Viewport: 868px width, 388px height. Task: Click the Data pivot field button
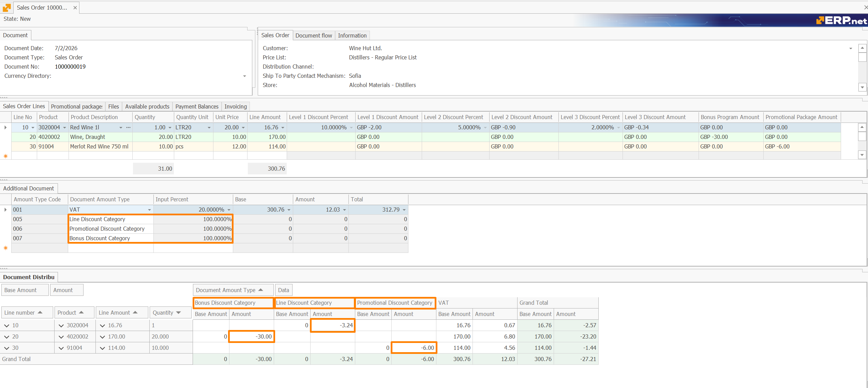click(x=284, y=290)
